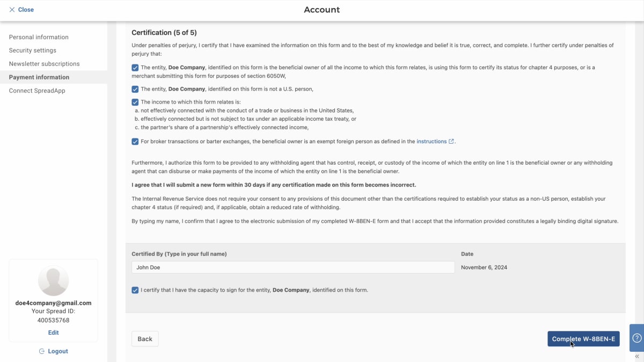Click the Certified By name field
The height and width of the screenshot is (362, 644).
[293, 267]
